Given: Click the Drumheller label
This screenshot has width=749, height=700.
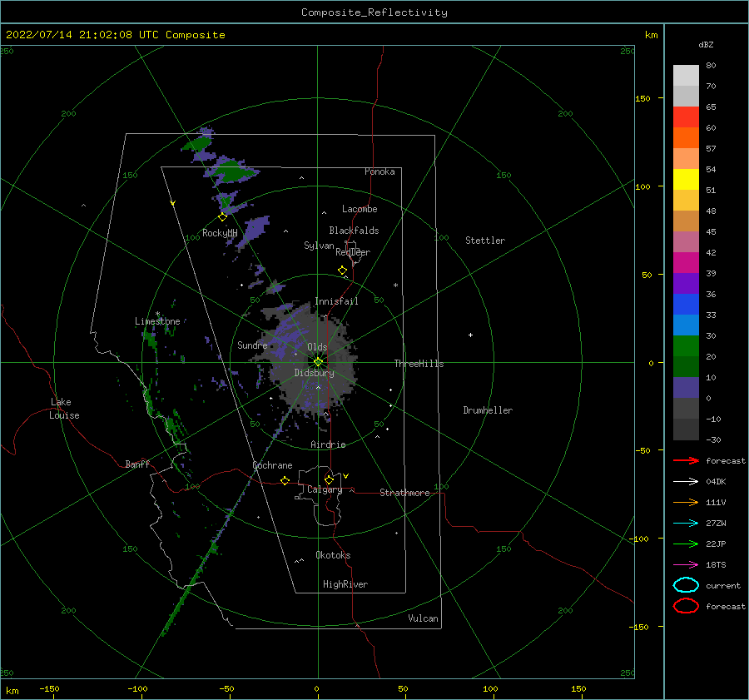Looking at the screenshot, I should pos(488,410).
